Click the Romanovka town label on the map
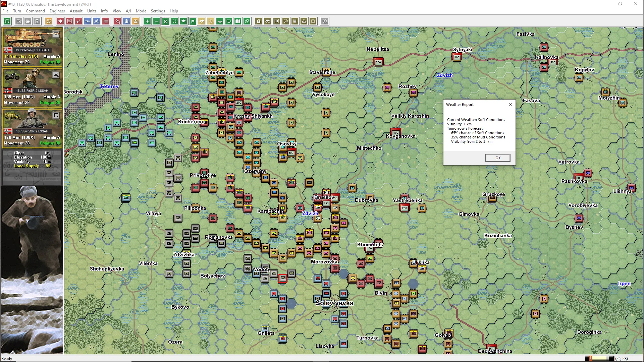644x362 pixels. click(x=219, y=237)
